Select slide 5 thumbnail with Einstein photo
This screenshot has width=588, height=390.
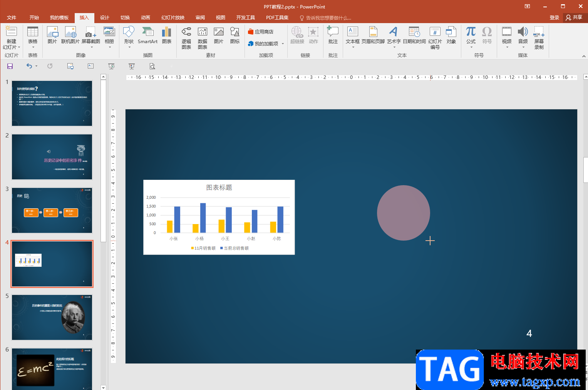52,317
